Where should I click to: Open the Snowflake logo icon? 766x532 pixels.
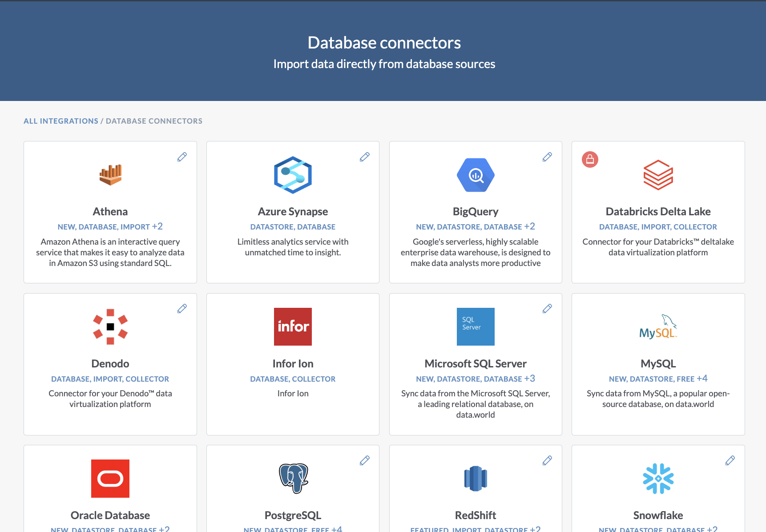[658, 479]
